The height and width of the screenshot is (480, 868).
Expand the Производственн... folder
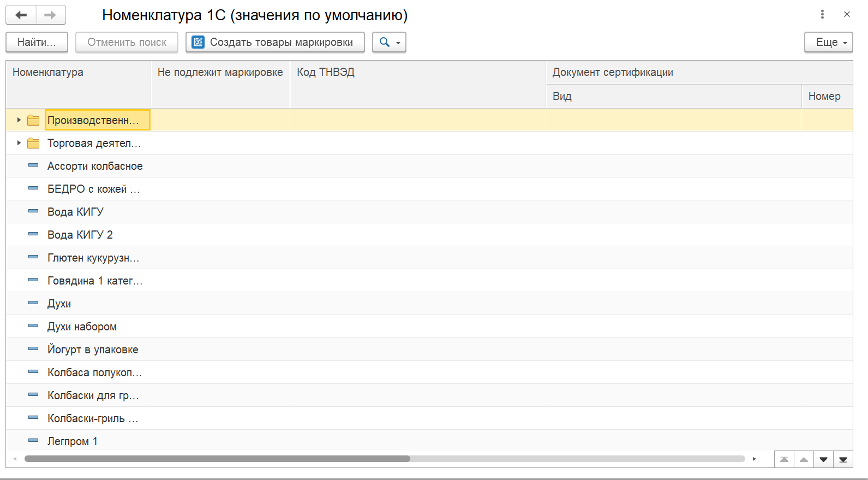point(19,120)
